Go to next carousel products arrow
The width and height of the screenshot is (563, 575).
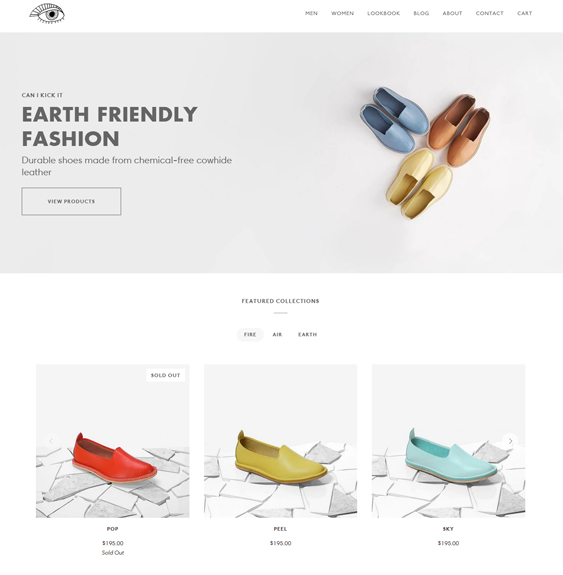(x=510, y=441)
